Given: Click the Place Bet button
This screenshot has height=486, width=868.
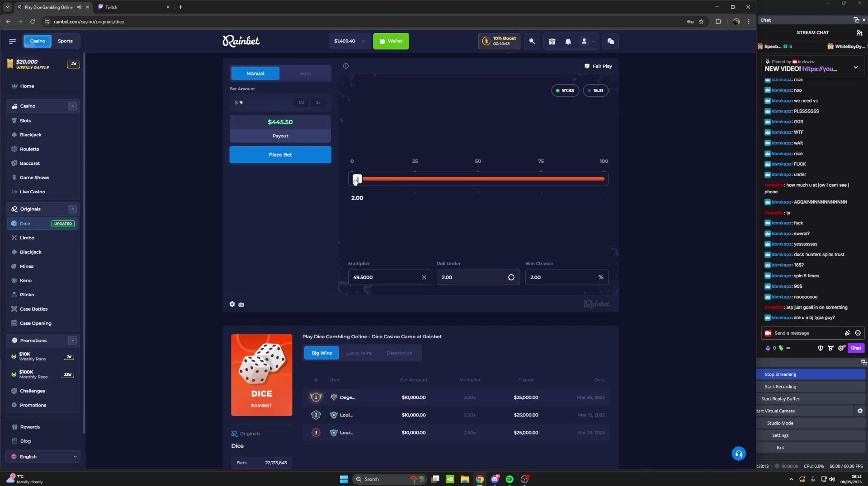Looking at the screenshot, I should [x=280, y=154].
